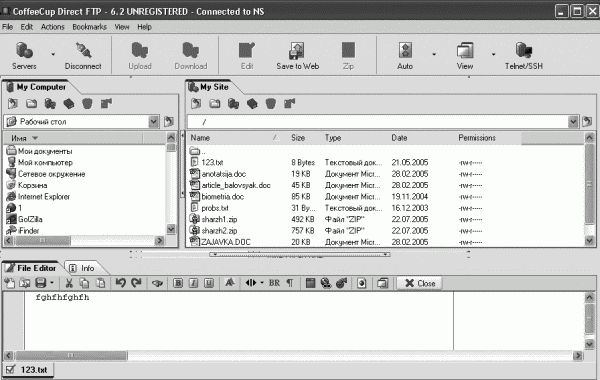Click the floppy disk save icon in editor
Image resolution: width=600 pixels, height=380 pixels.
[x=41, y=283]
